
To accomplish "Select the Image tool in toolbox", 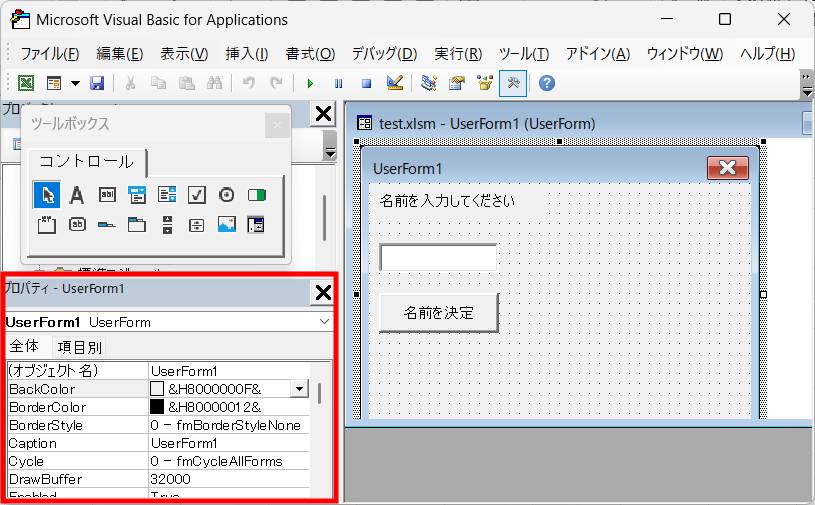I will [x=227, y=224].
